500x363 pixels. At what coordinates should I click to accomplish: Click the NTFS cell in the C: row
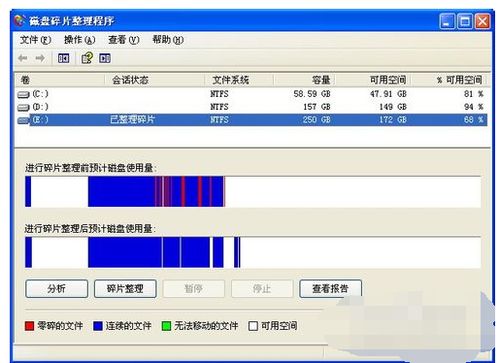click(219, 94)
